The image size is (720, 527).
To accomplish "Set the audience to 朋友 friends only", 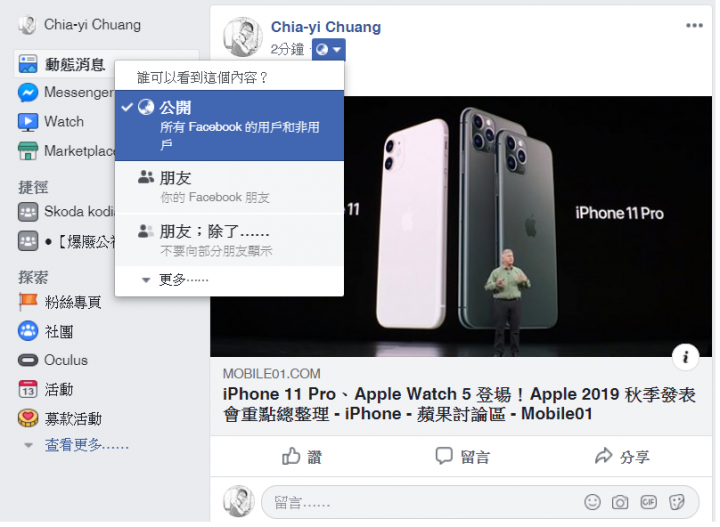I will pos(231,188).
